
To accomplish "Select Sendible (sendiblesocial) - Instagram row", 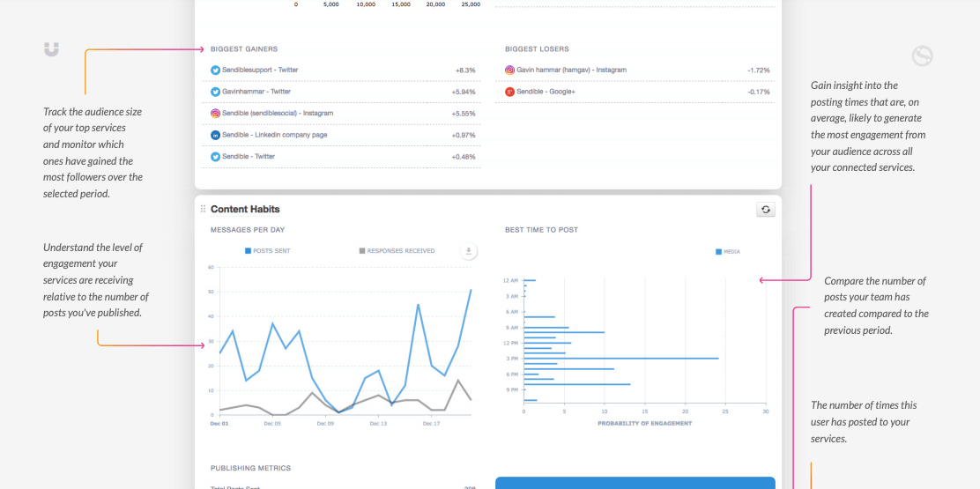I will pos(341,114).
